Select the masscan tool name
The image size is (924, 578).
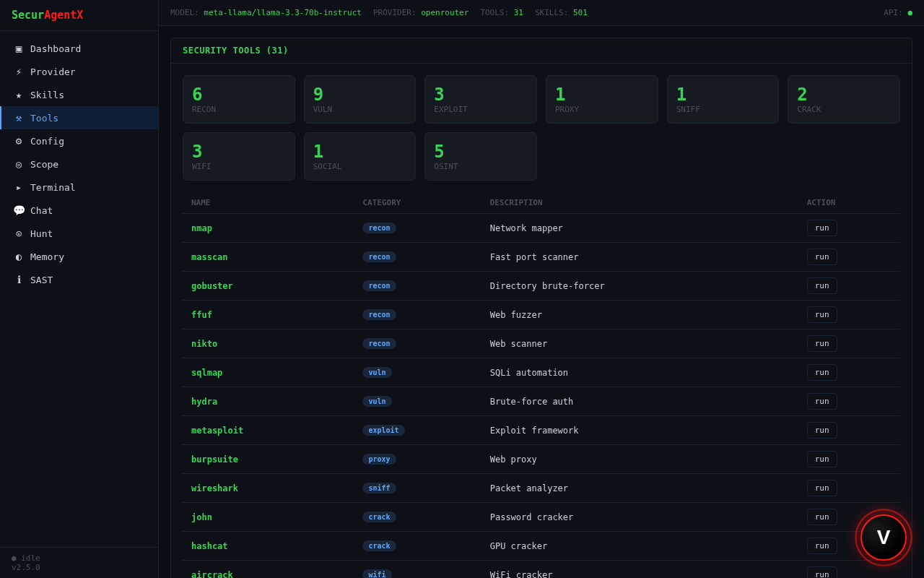(x=209, y=257)
